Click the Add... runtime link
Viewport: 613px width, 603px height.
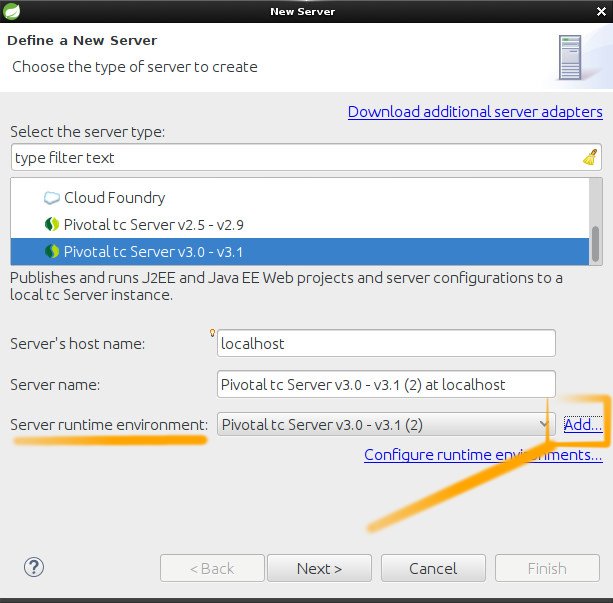(x=583, y=425)
